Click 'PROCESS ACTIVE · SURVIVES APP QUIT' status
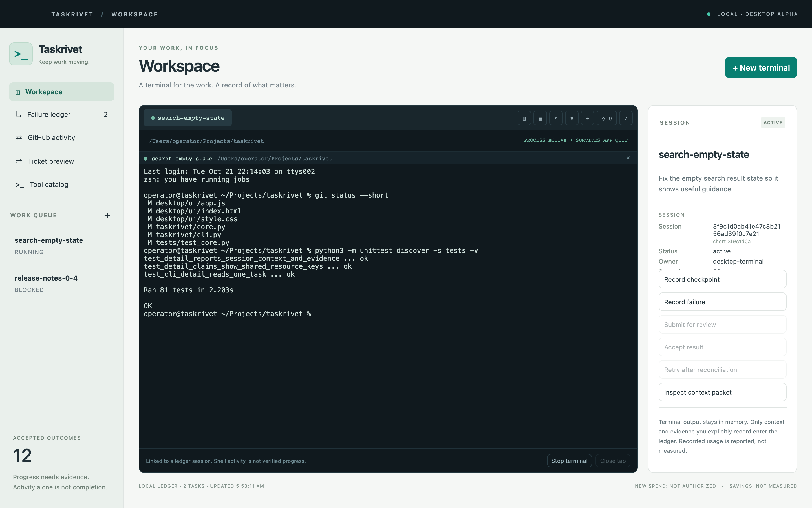The image size is (812, 508). (x=576, y=140)
